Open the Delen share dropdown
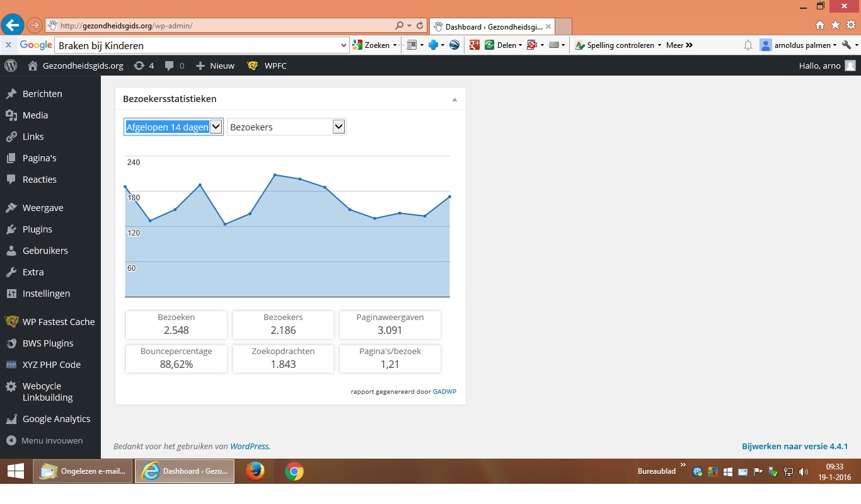Image resolution: width=861 pixels, height=504 pixels. click(503, 45)
